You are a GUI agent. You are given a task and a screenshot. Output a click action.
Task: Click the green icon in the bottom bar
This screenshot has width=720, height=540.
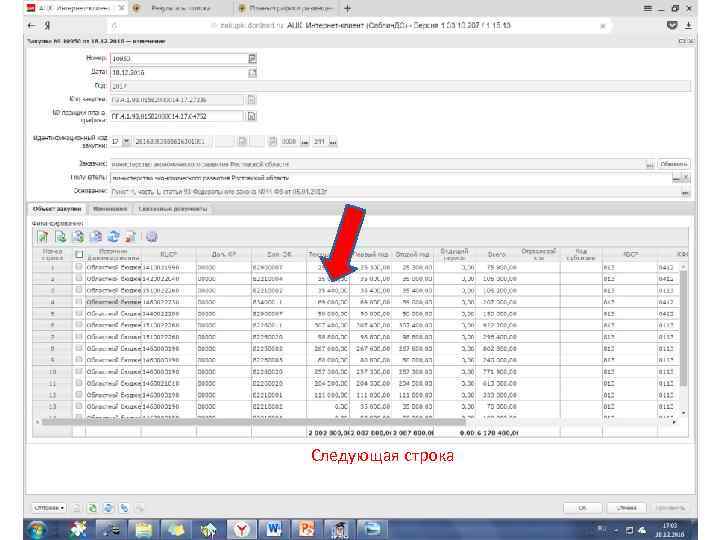(92, 508)
